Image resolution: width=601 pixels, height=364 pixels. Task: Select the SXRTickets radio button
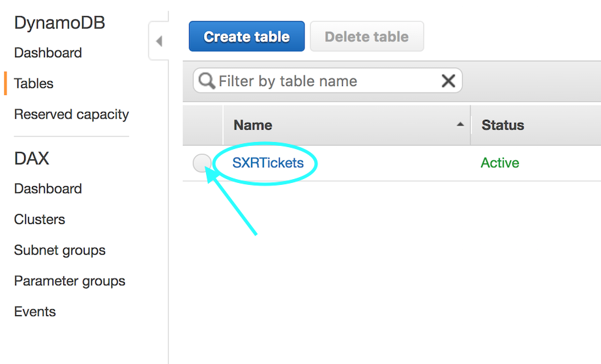[202, 163]
